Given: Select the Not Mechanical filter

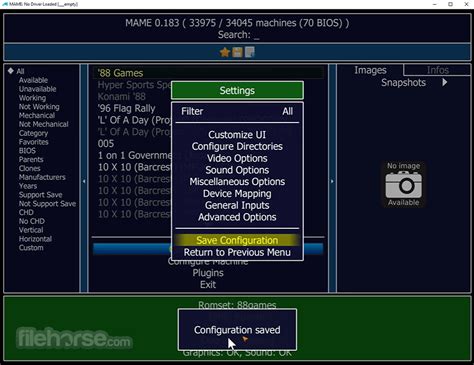Looking at the screenshot, I should (43, 124).
